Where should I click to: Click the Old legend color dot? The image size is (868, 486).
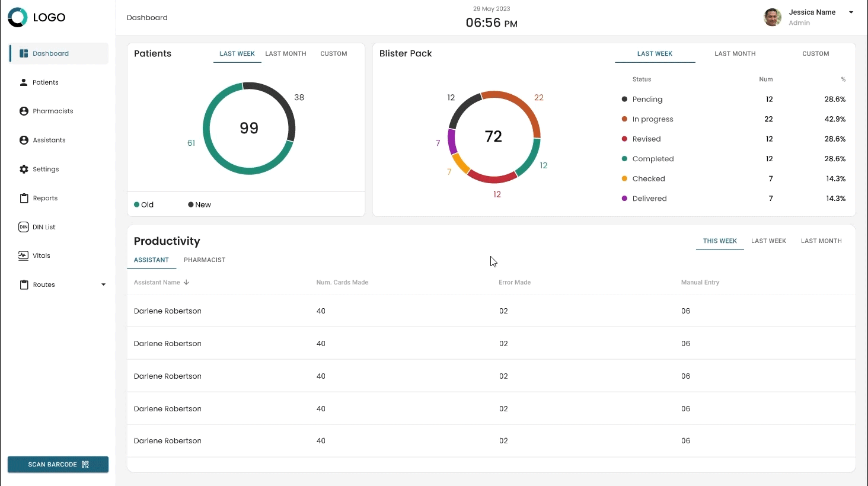tap(137, 205)
